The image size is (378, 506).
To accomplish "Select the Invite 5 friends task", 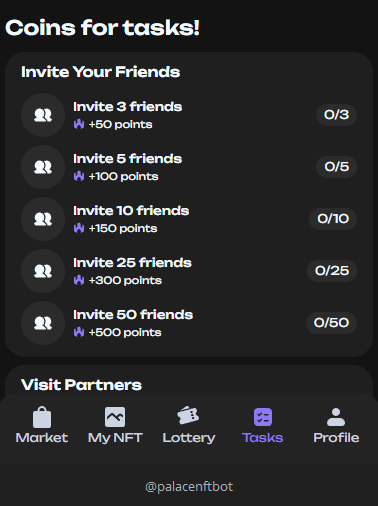I will point(189,167).
